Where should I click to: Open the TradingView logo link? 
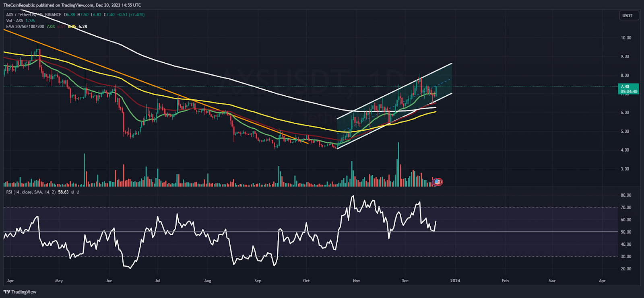click(x=20, y=292)
